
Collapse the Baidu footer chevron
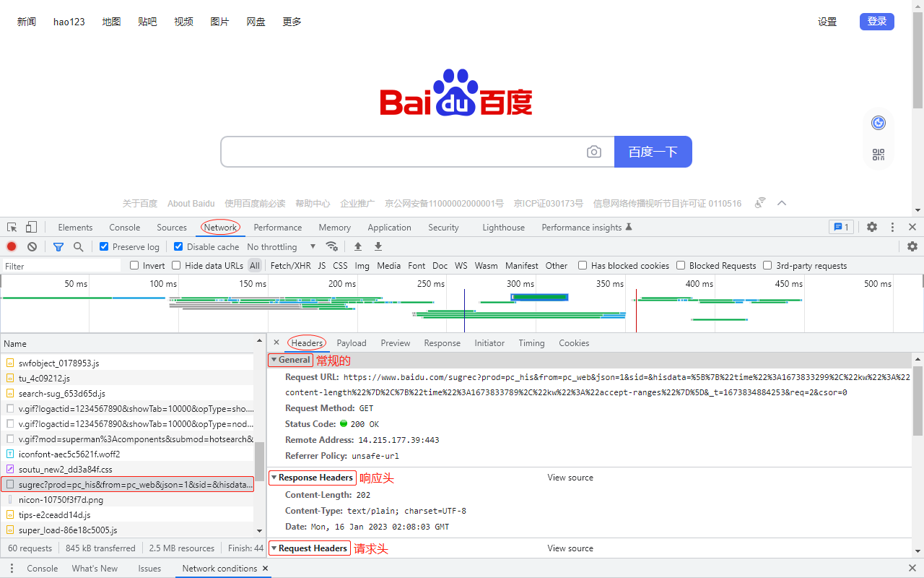click(781, 203)
